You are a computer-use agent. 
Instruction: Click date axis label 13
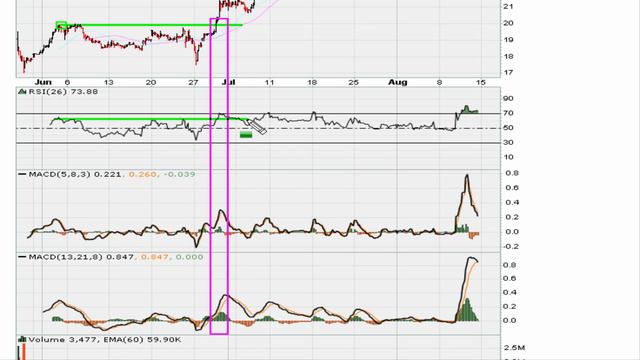108,82
